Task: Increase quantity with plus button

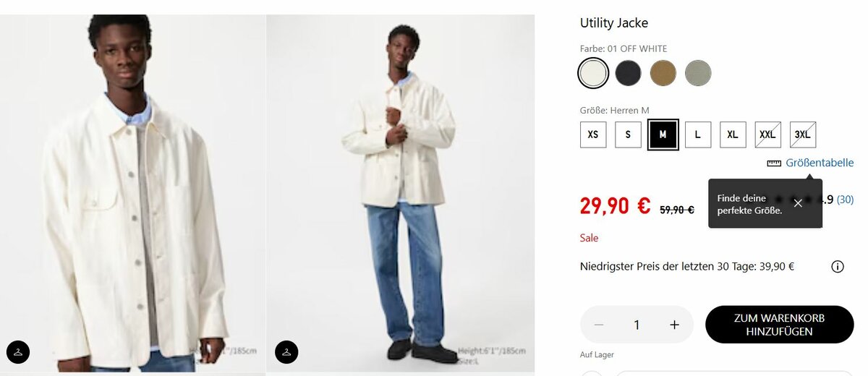Action: pos(674,325)
